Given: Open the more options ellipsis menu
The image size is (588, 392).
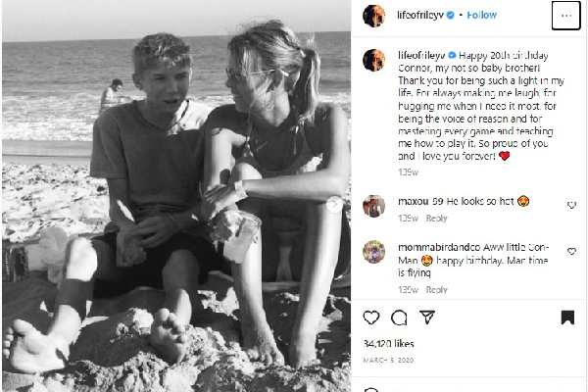Looking at the screenshot, I should (x=566, y=16).
